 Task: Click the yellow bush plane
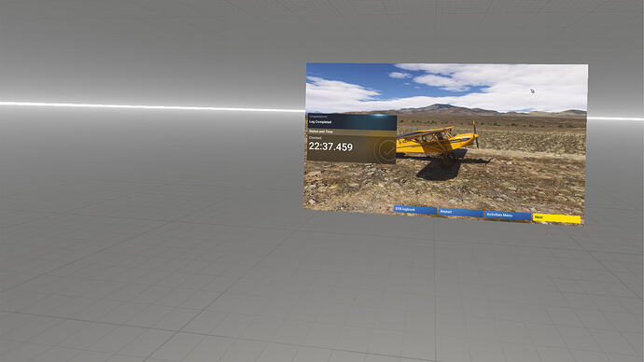click(439, 141)
